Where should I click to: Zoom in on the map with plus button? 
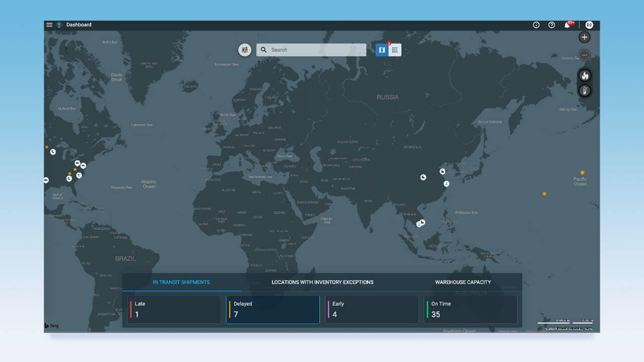(x=584, y=37)
